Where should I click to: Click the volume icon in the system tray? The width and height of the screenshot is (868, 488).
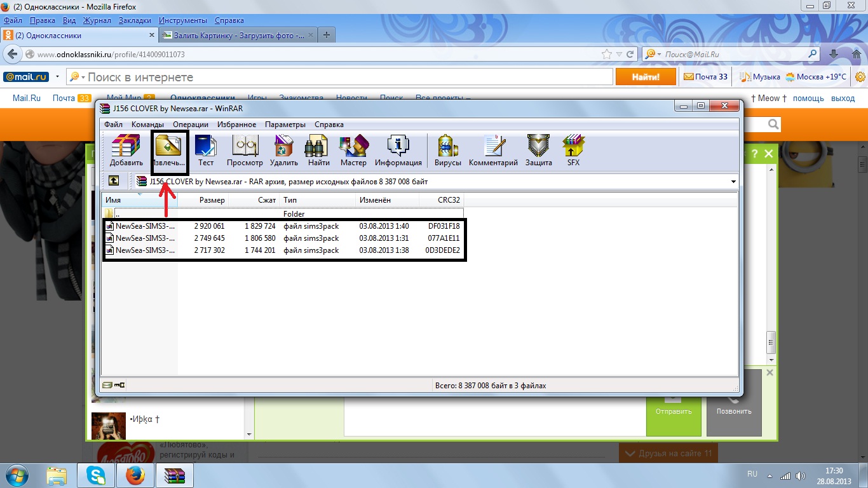point(801,475)
